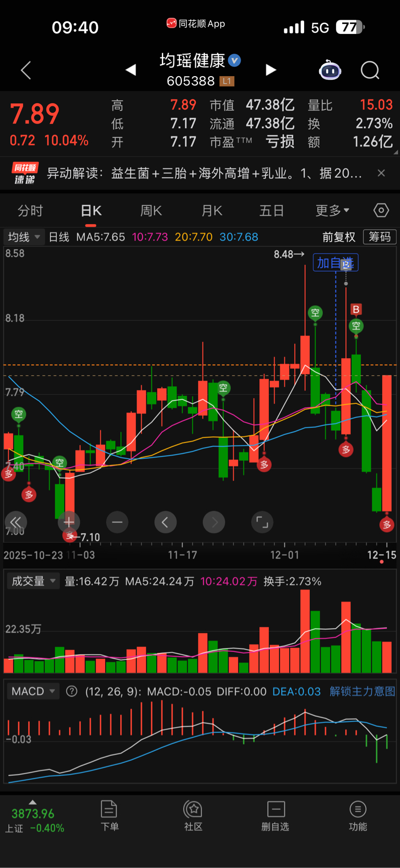Open the 成交量 sub-indicator dropdown
Viewport: 400px width, 868px height.
click(33, 581)
